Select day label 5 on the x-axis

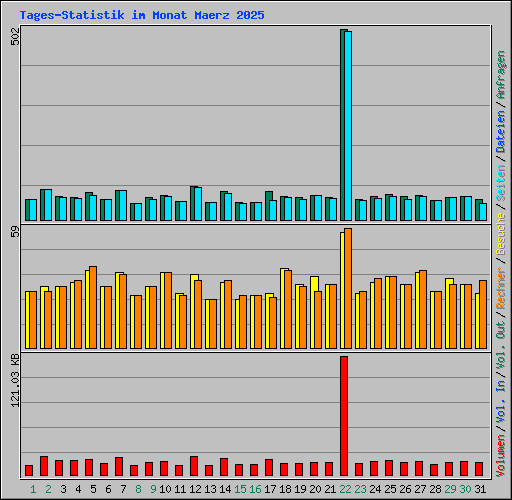tap(93, 489)
